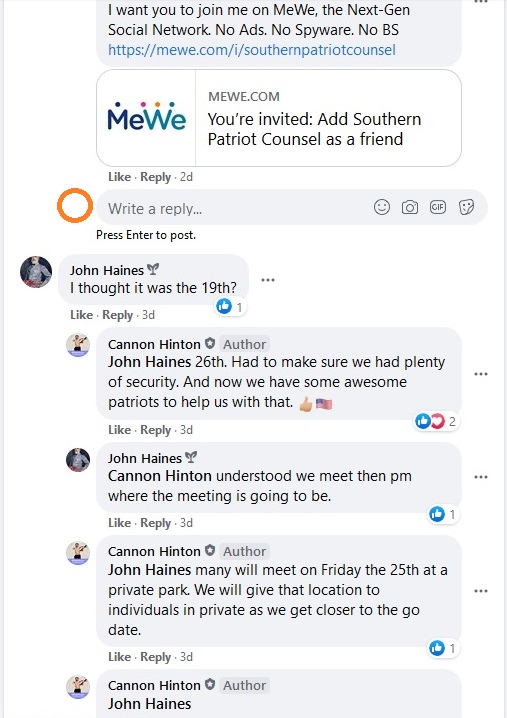Insert a GIF into the reply
Image resolution: width=507 pixels, height=718 pixels.
438,207
